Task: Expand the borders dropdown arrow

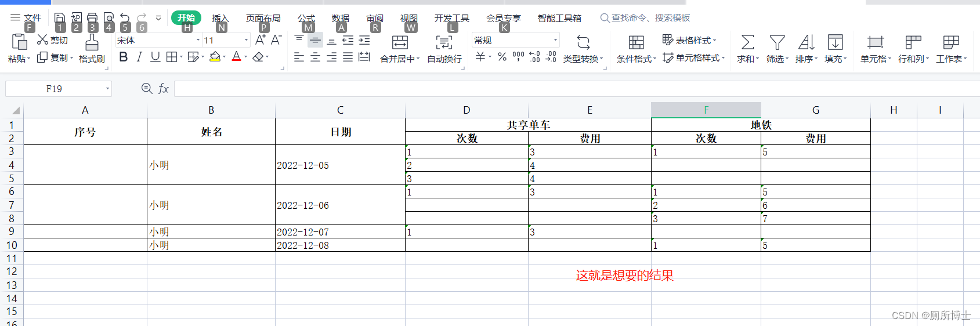Action: 181,57
